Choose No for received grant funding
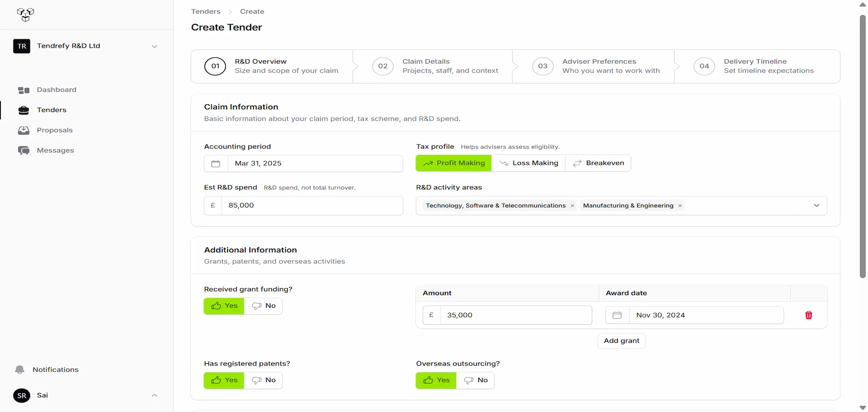The width and height of the screenshot is (868, 412). coord(263,306)
